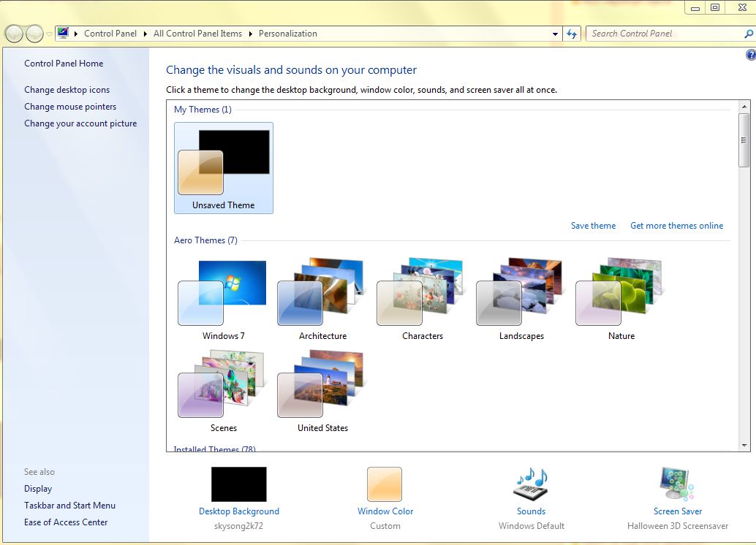Viewport: 756px width, 545px height.
Task: Click the Sounds link text
Action: (x=531, y=511)
